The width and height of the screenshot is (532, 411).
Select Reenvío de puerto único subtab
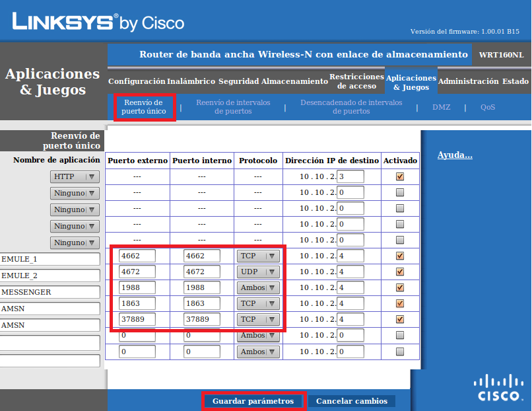pos(143,106)
